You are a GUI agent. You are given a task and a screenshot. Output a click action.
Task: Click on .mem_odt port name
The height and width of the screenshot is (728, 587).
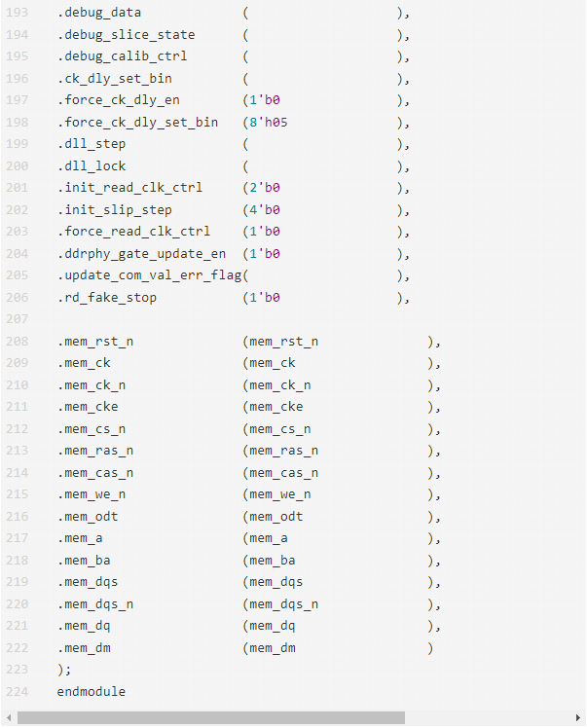coord(88,516)
